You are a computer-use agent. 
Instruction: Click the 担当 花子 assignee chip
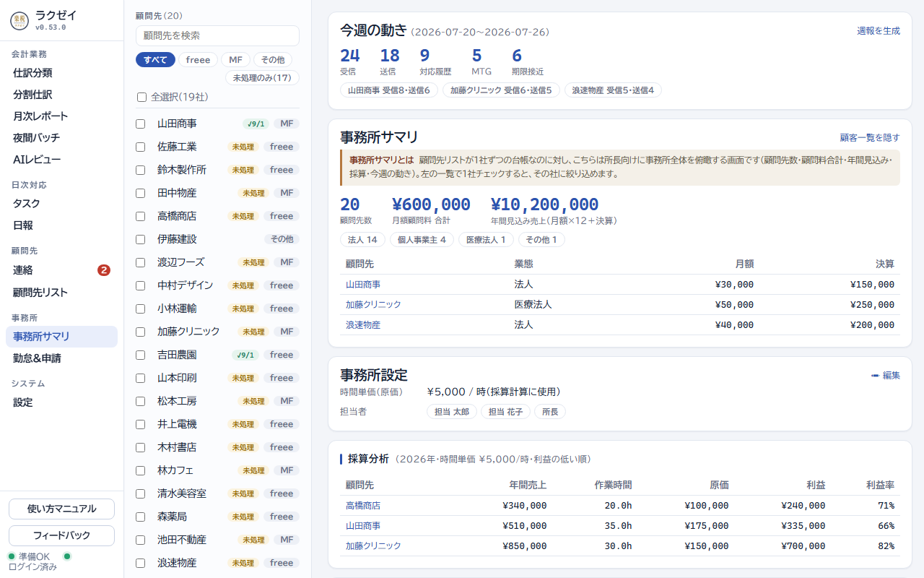[505, 412]
